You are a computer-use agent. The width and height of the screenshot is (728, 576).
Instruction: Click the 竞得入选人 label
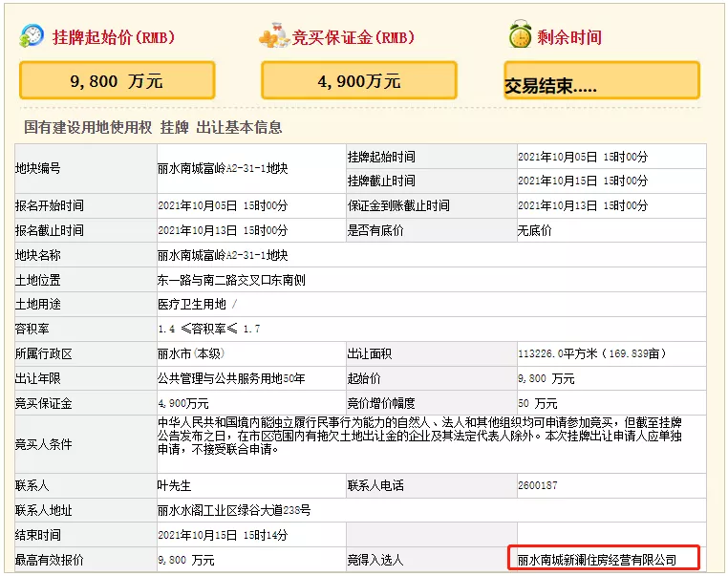375,560
